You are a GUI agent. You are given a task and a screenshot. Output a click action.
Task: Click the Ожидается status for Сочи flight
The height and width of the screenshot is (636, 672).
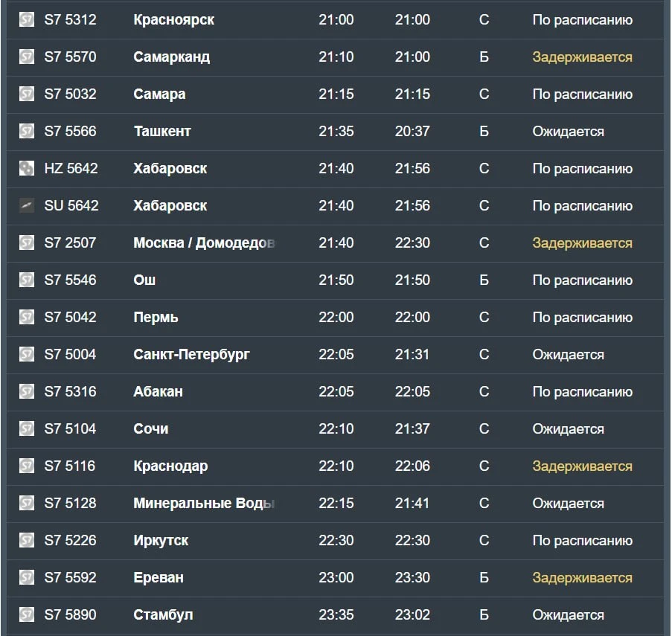(569, 429)
